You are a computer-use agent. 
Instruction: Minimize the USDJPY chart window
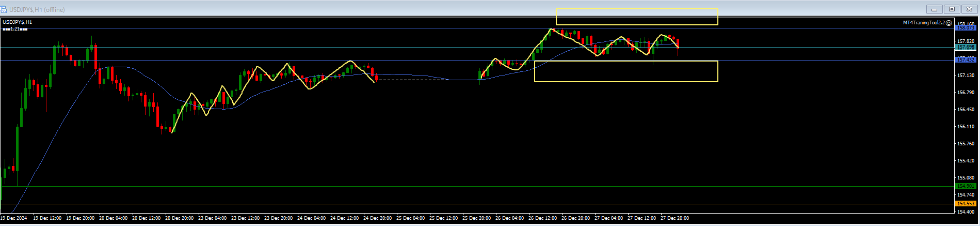click(x=934, y=9)
